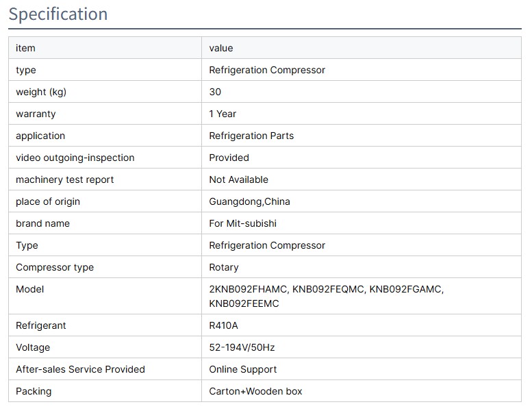Click the 'Not Available' test report value
The image size is (532, 411).
(x=238, y=179)
